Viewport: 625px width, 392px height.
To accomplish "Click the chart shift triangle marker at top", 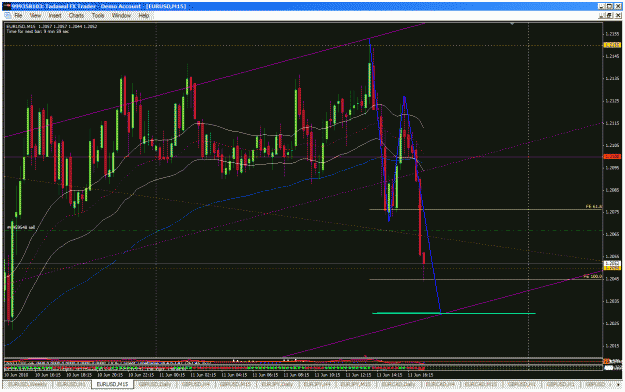I will point(512,24).
